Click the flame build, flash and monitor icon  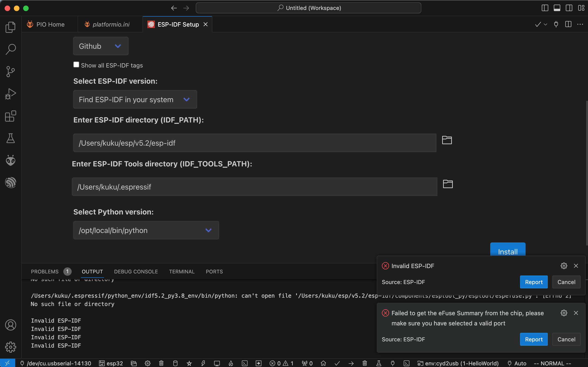point(231,363)
